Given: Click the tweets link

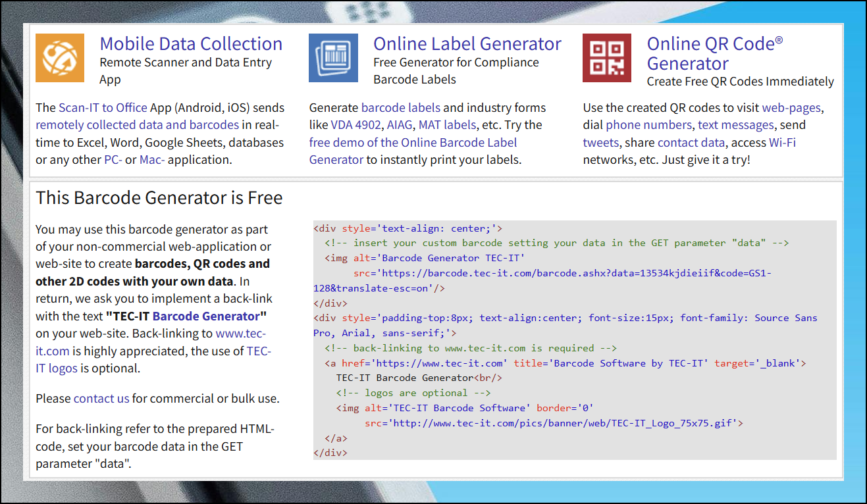Looking at the screenshot, I should (x=601, y=143).
